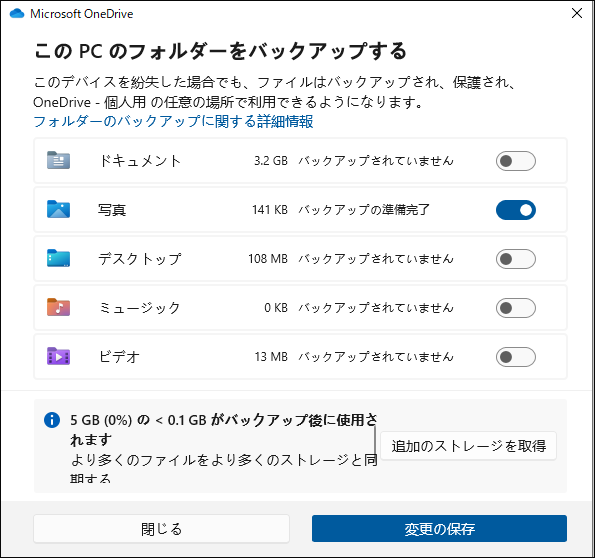Enable backup toggle for ドキュメント
The height and width of the screenshot is (558, 595).
pos(516,161)
